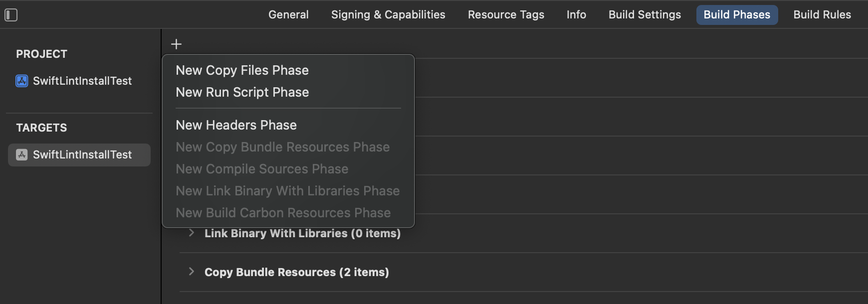Viewport: 868px width, 304px height.
Task: Expand Copy Bundle Resources section
Action: (x=191, y=272)
